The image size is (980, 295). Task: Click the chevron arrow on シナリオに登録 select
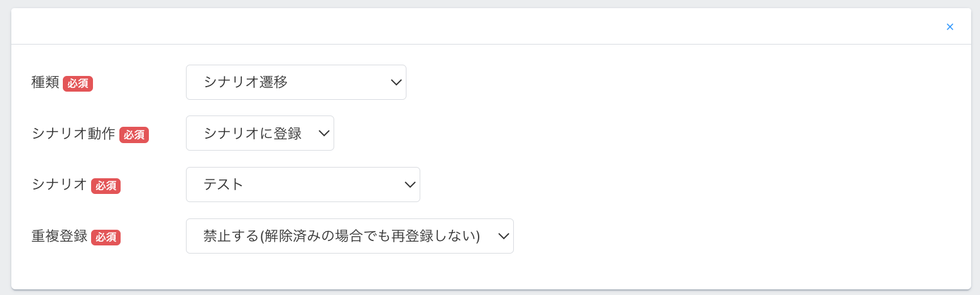(324, 133)
